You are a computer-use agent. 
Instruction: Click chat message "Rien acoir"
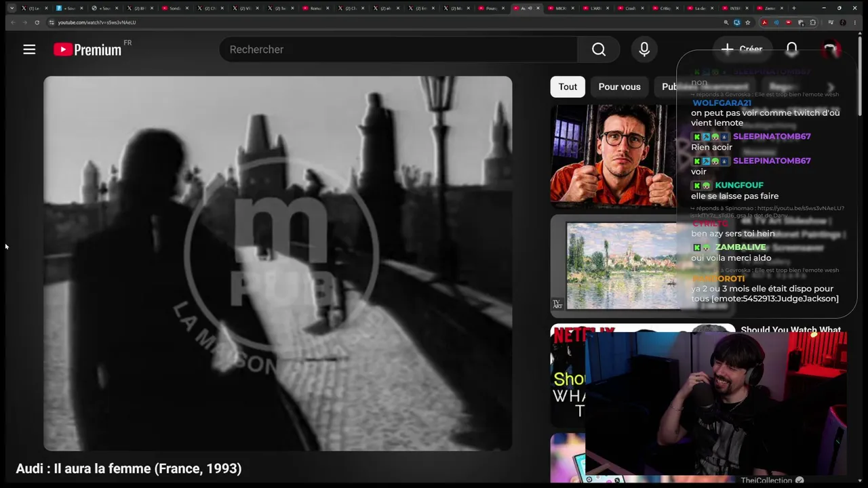(x=711, y=147)
